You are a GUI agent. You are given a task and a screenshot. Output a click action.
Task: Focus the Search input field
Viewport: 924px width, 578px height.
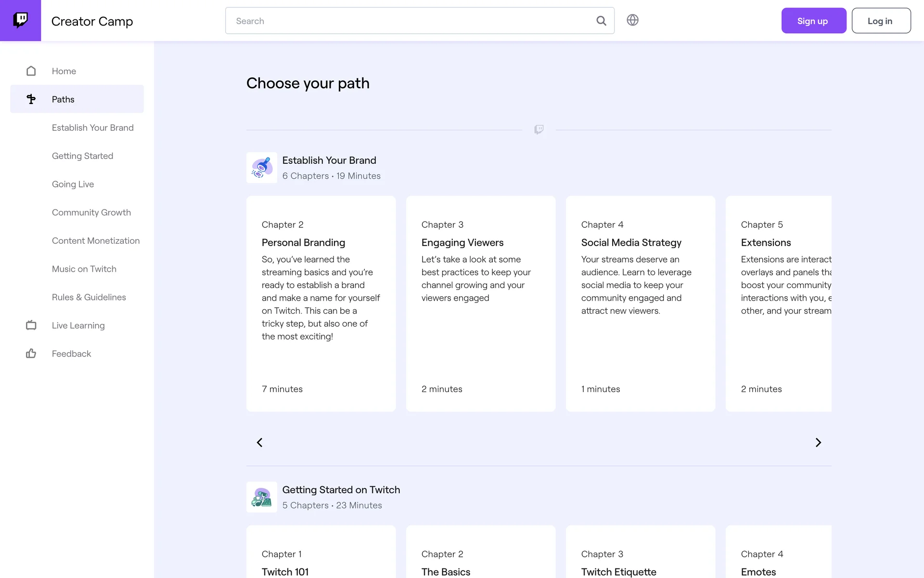[x=409, y=21]
